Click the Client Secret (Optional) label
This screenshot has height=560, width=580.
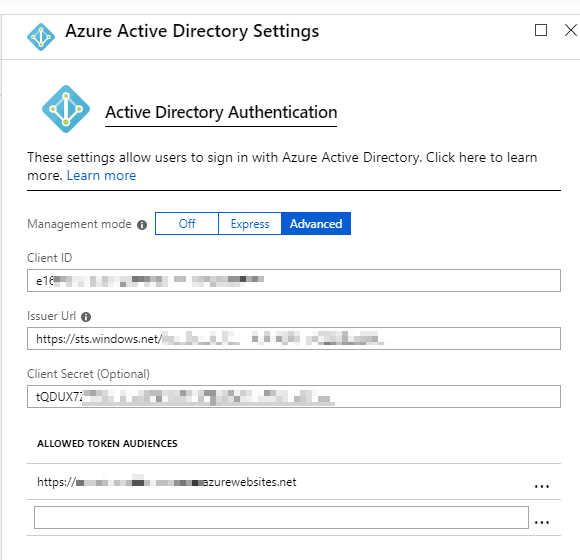coord(88,374)
